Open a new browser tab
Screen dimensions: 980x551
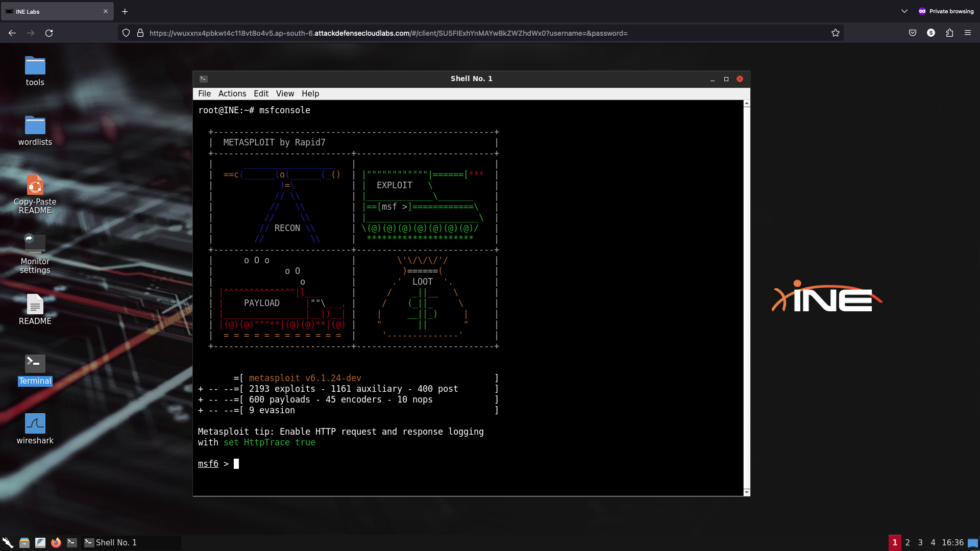[x=125, y=11]
